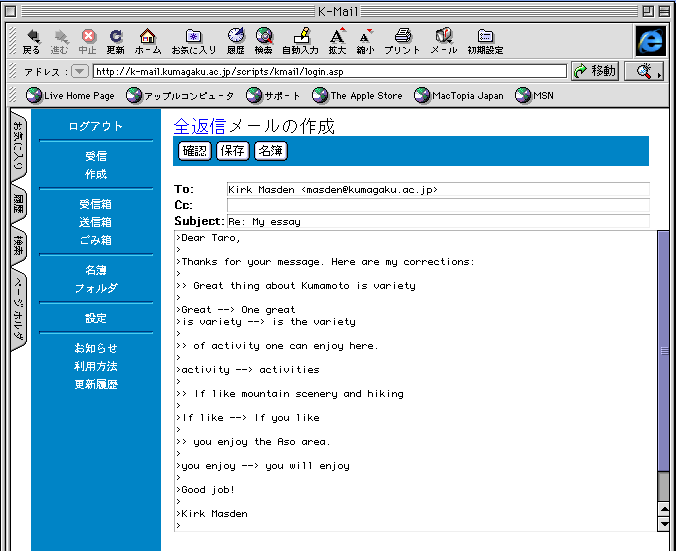
Task: Open 設定 in the sidebar
Action: pos(96,318)
